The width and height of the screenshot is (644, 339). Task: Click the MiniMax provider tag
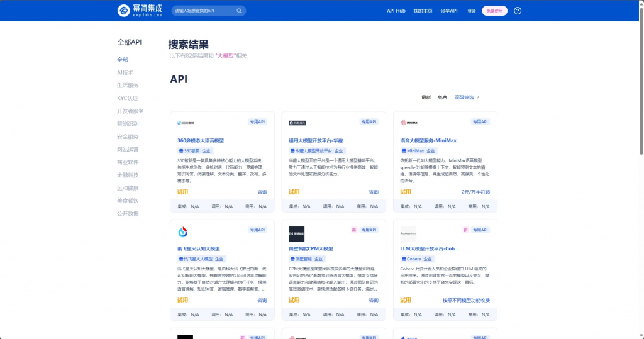pos(418,151)
